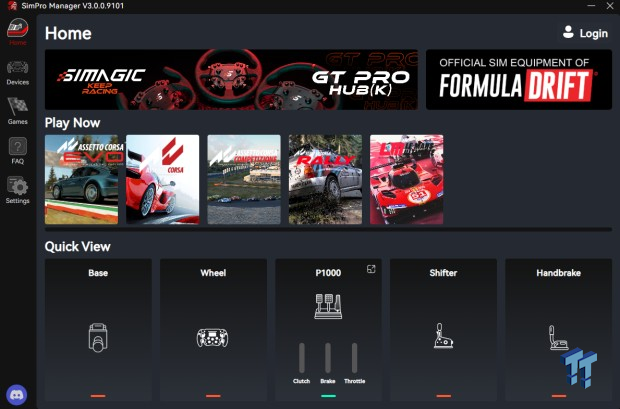This screenshot has height=409, width=620.
Task: Click the Shifter device icon
Action: [x=443, y=336]
